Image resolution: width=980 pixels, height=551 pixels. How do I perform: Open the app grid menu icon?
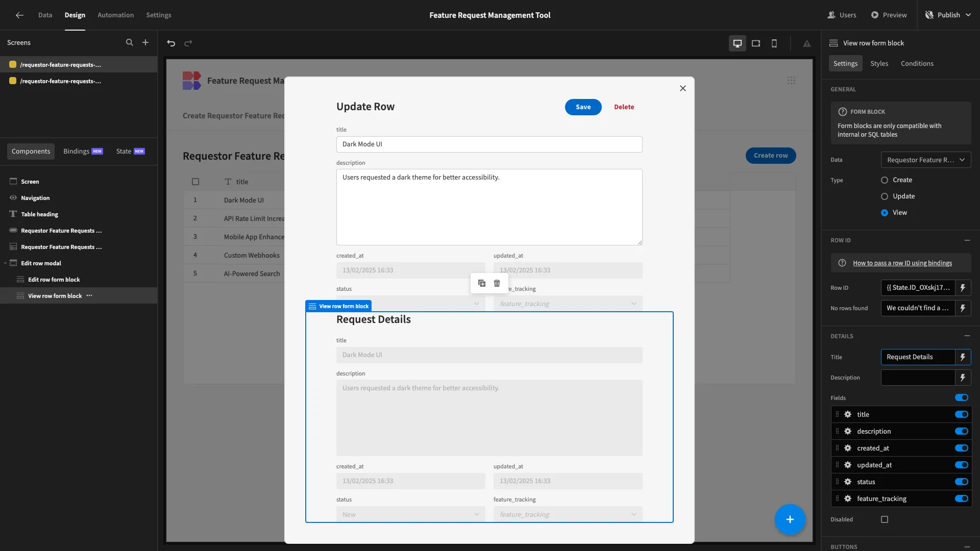791,81
